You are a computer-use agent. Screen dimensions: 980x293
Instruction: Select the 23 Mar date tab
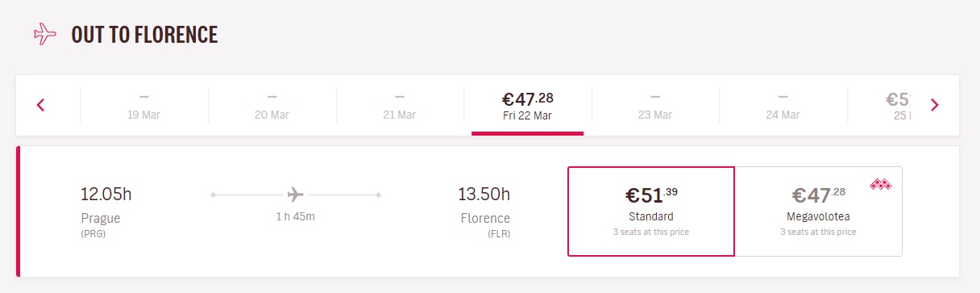pos(655,106)
